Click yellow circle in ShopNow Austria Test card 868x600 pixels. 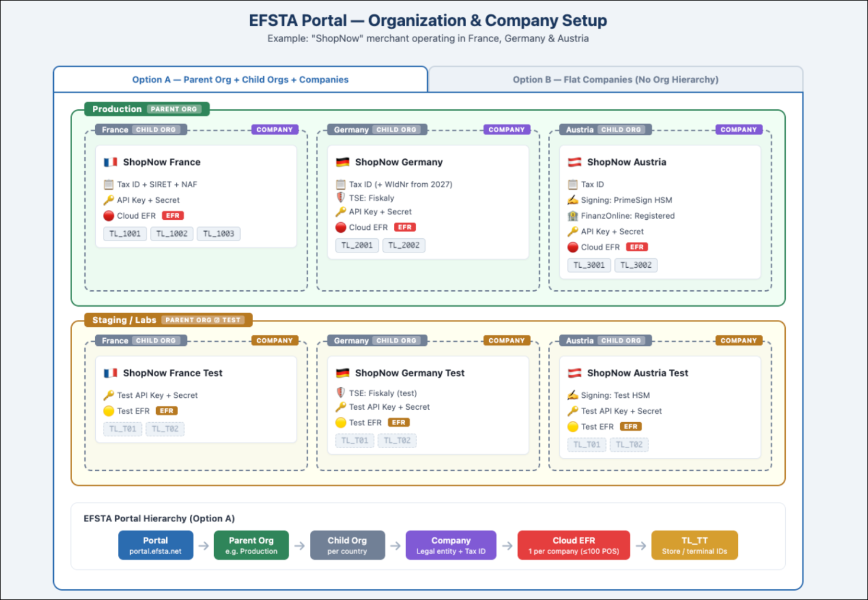point(572,427)
